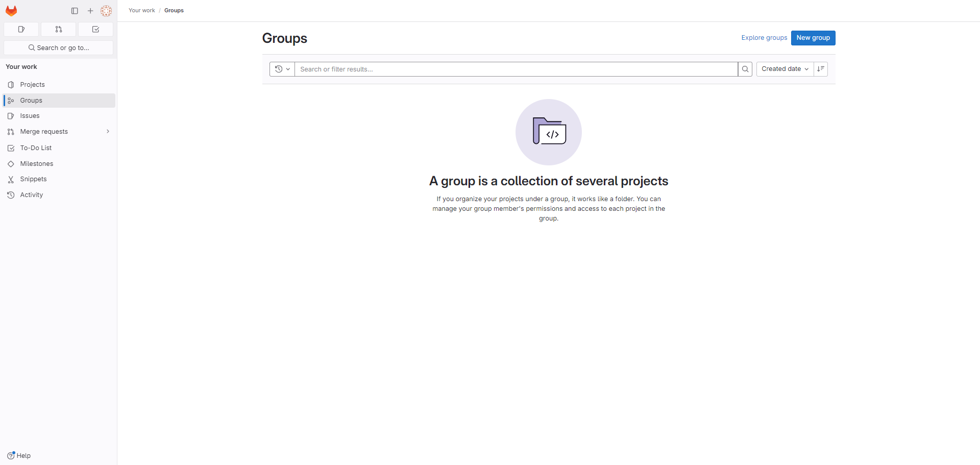Open assigned issues shortcut icon
This screenshot has height=465, width=980.
(x=21, y=30)
